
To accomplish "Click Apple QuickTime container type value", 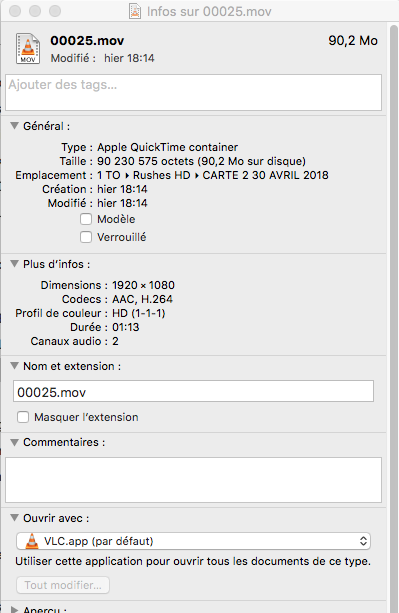I will click(x=168, y=147).
